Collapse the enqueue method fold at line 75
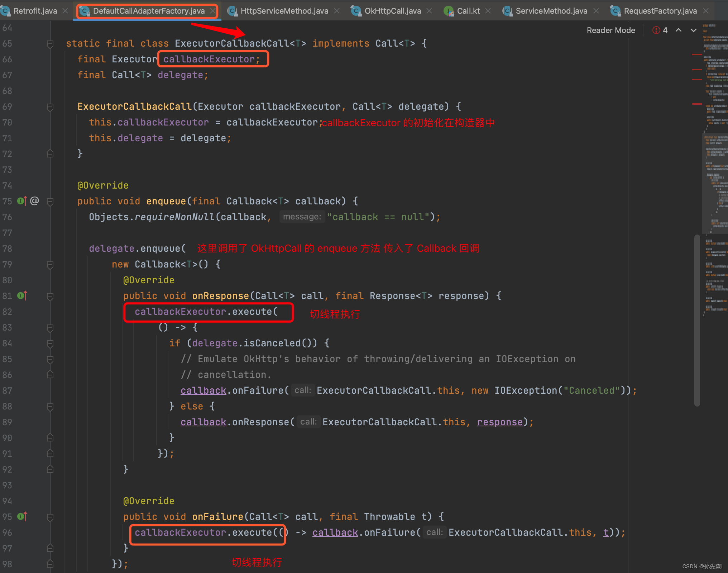 [x=50, y=202]
